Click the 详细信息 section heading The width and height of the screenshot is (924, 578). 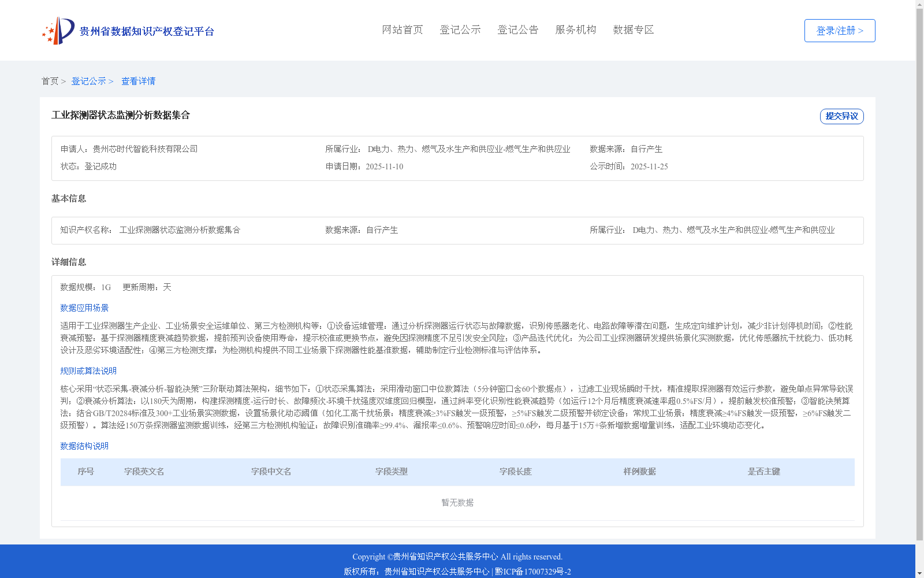69,262
